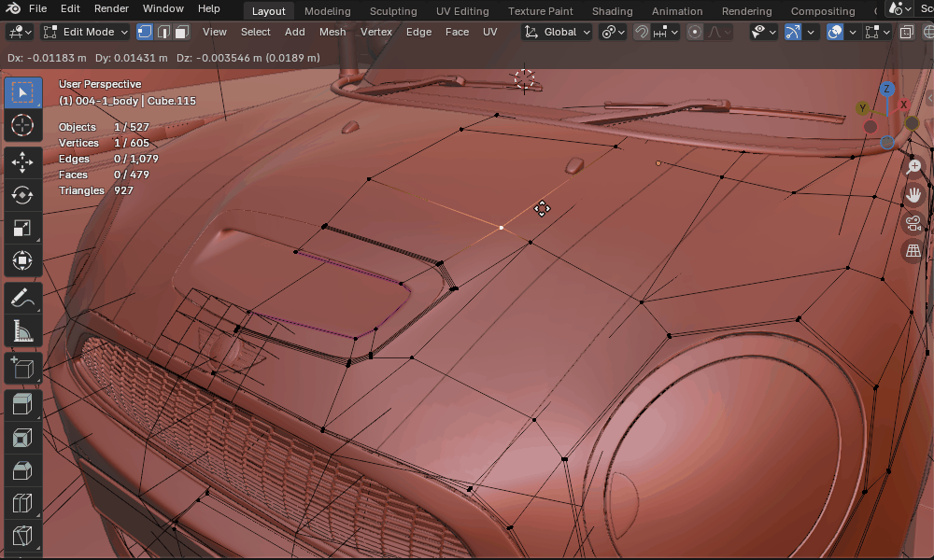The image size is (934, 560).
Task: Select the Scale tool
Action: [x=22, y=229]
